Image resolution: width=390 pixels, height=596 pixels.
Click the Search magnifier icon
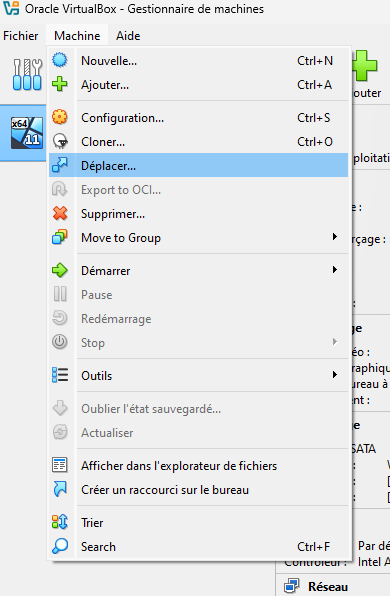coord(60,546)
